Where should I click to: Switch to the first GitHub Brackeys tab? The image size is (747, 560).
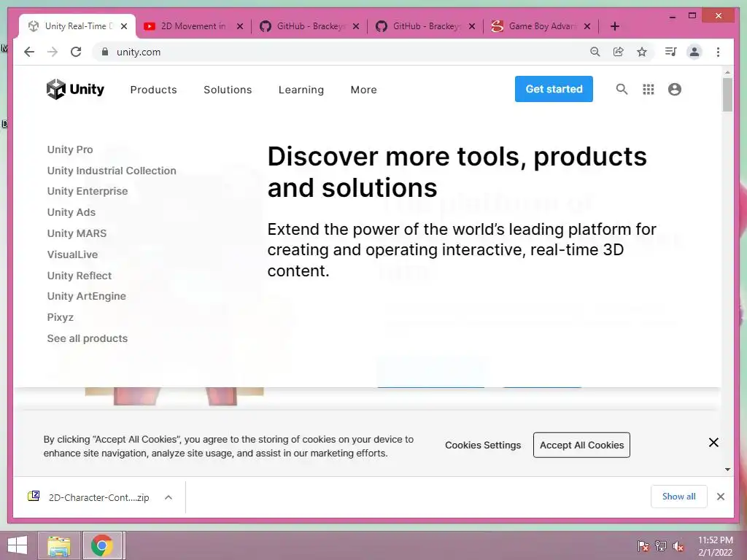pyautogui.click(x=309, y=26)
